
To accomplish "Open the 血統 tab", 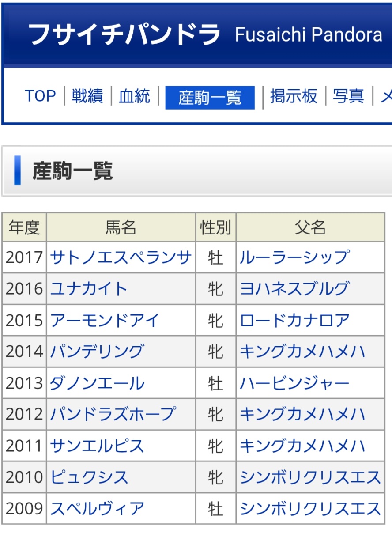I will click(135, 96).
